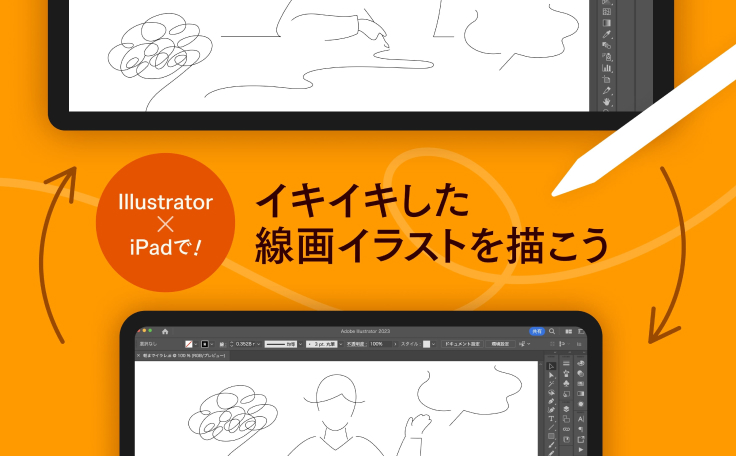Select Mesh tool in upper tablet toolbar

coord(606,11)
